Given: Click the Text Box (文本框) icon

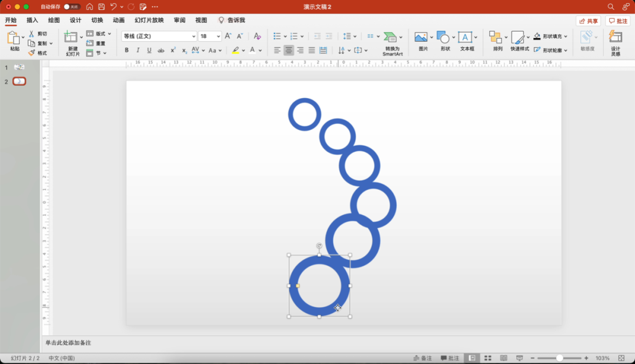Looking at the screenshot, I should click(x=464, y=38).
